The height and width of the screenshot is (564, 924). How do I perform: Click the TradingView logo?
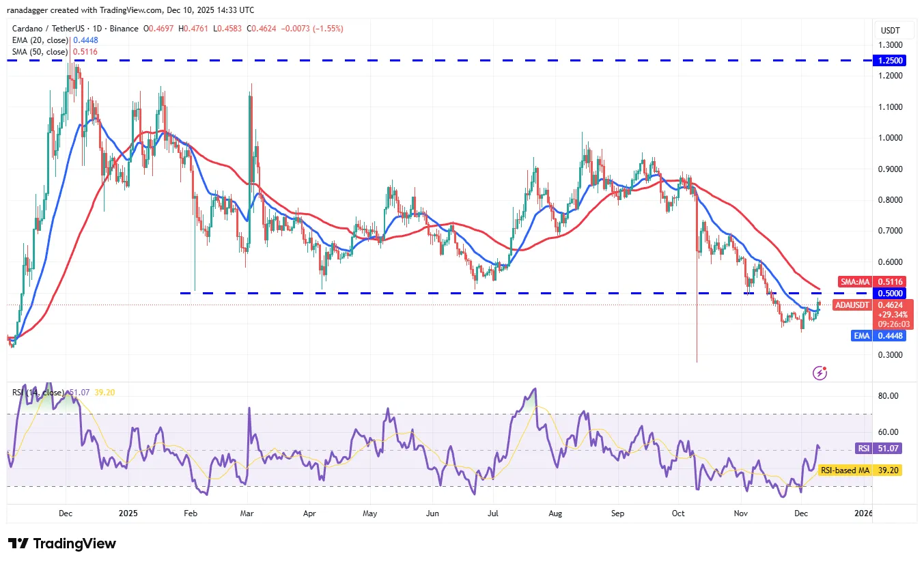tap(60, 544)
